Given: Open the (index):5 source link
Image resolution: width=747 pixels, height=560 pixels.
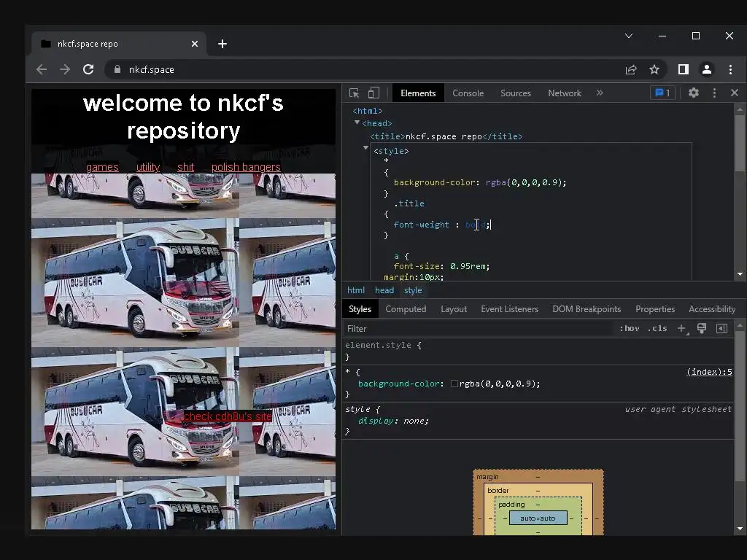Looking at the screenshot, I should point(709,372).
